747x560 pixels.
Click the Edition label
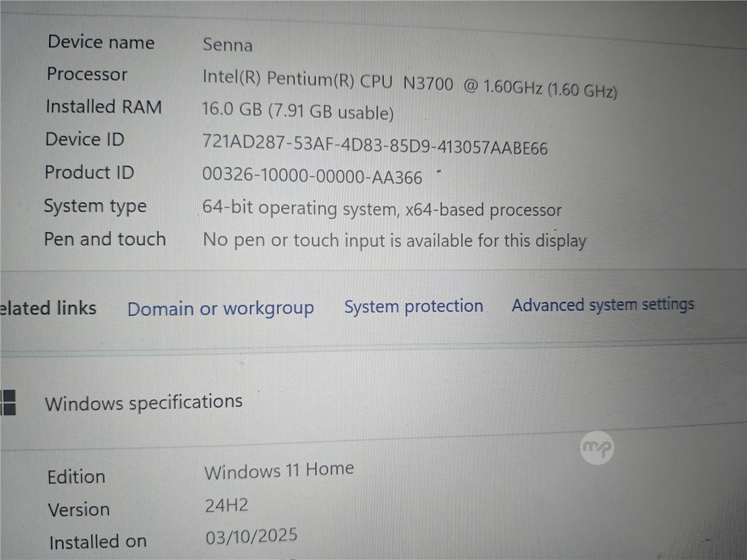click(76, 477)
